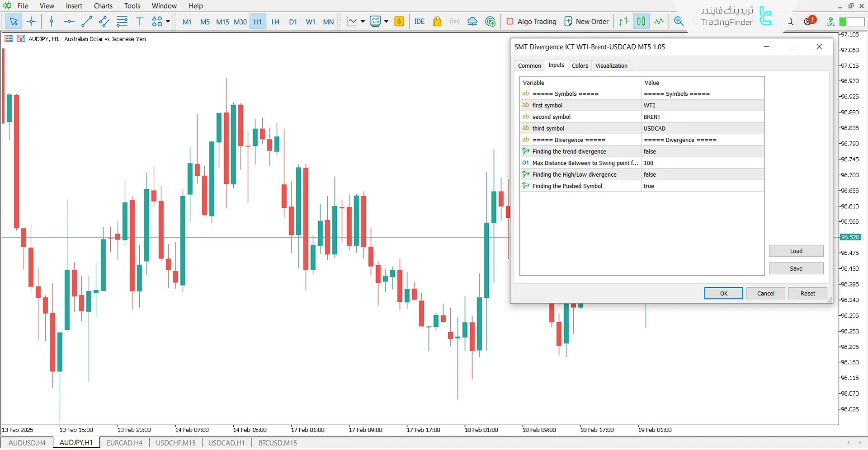This screenshot has width=868, height=450.
Task: Select the equidistant channel tool
Action: tap(104, 21)
